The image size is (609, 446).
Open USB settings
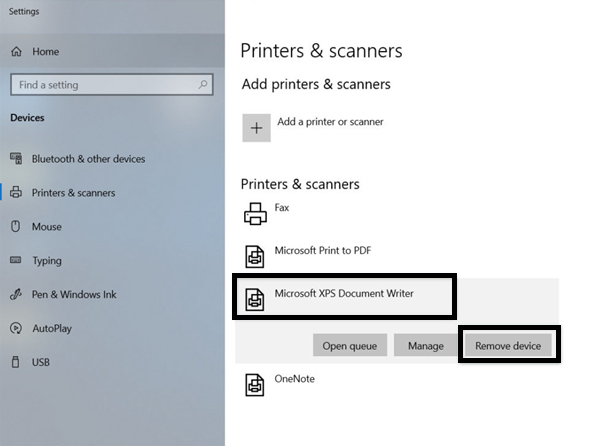40,362
